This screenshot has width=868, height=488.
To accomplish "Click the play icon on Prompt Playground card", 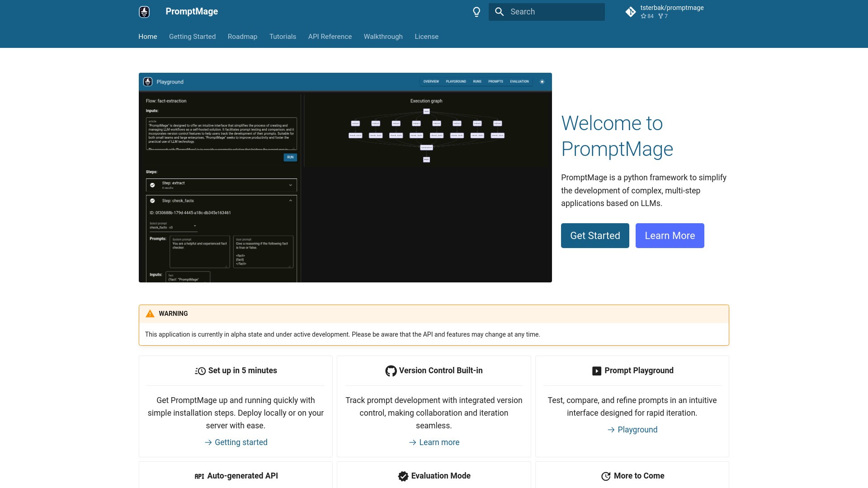I will [596, 371].
